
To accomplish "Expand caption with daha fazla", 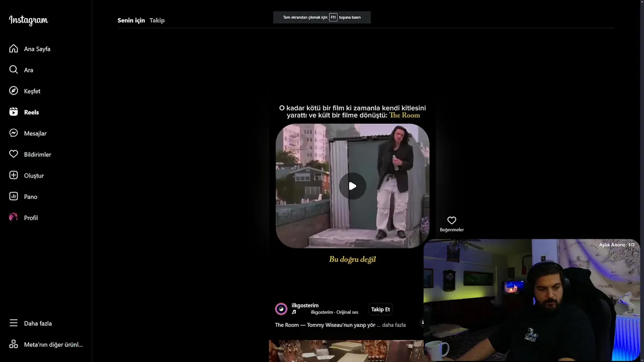I will (x=394, y=325).
